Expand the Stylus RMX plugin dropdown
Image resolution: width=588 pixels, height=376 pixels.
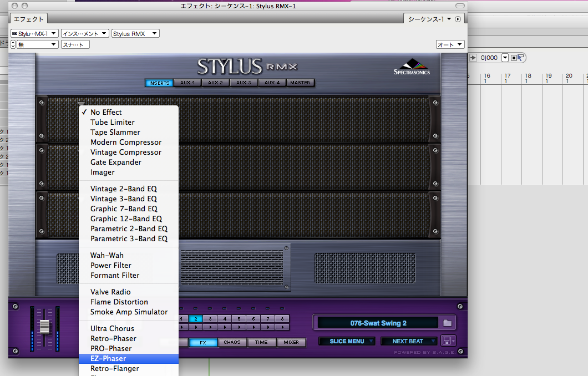135,34
